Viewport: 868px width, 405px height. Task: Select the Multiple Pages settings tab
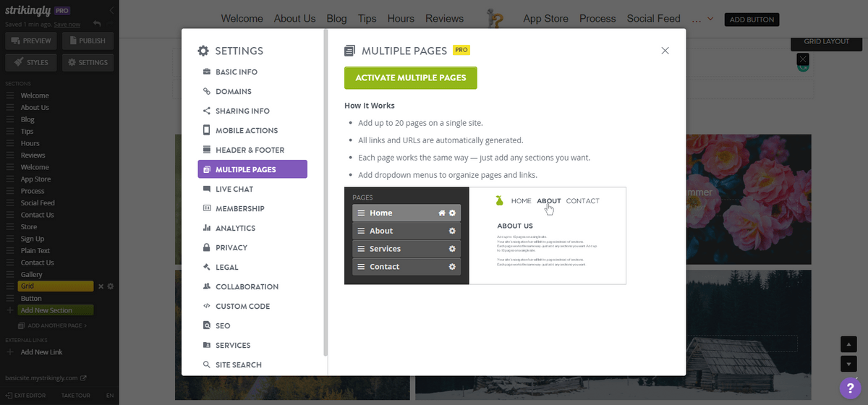[252, 169]
